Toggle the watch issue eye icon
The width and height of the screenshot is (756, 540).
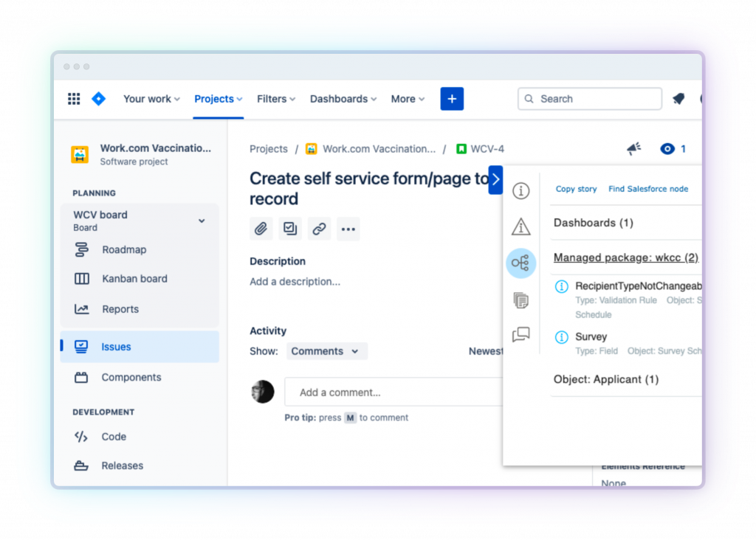pyautogui.click(x=668, y=149)
